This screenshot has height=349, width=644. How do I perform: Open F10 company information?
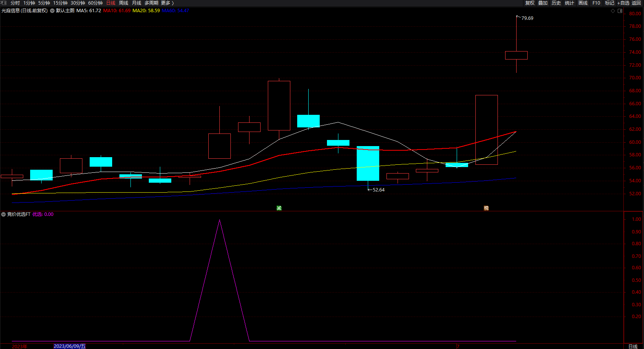click(x=596, y=3)
